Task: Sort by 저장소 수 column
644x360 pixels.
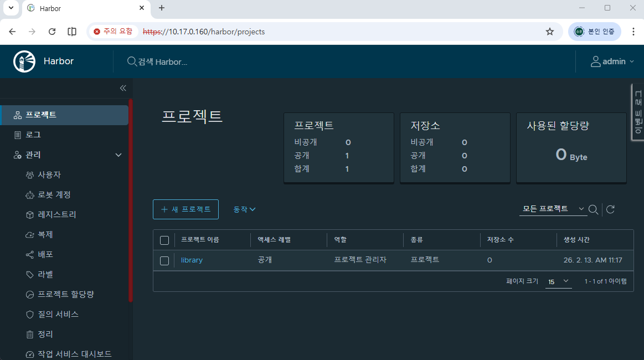Action: [500, 240]
